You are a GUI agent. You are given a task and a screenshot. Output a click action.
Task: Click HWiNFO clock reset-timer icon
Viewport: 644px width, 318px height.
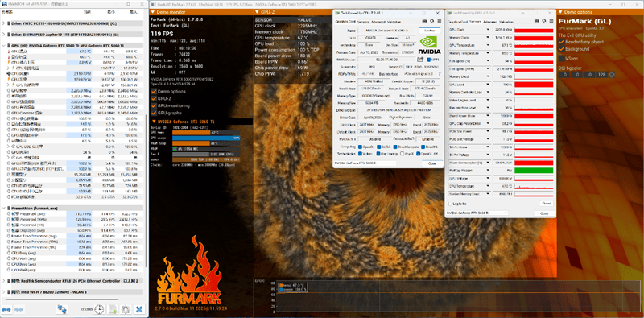point(98,309)
